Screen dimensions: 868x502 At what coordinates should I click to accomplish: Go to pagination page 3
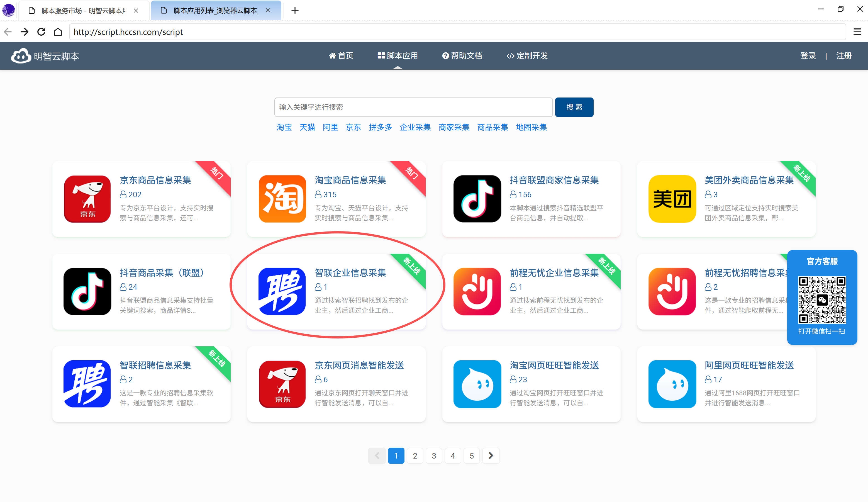pyautogui.click(x=434, y=455)
